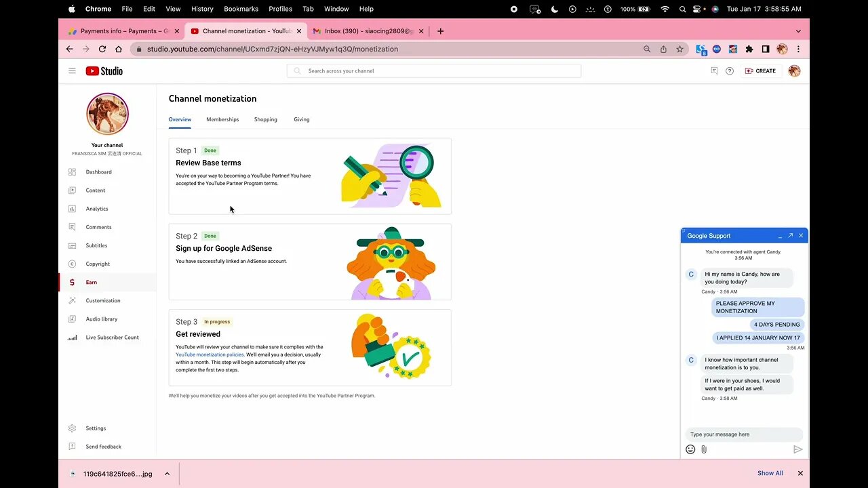Click the chat message input field
Screen dimensions: 868x488
744,434
